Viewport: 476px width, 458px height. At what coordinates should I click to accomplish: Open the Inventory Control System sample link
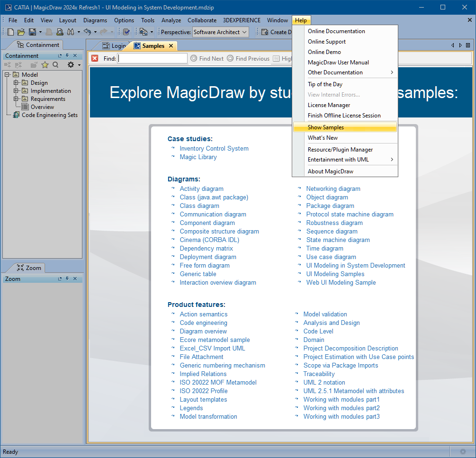coord(214,149)
